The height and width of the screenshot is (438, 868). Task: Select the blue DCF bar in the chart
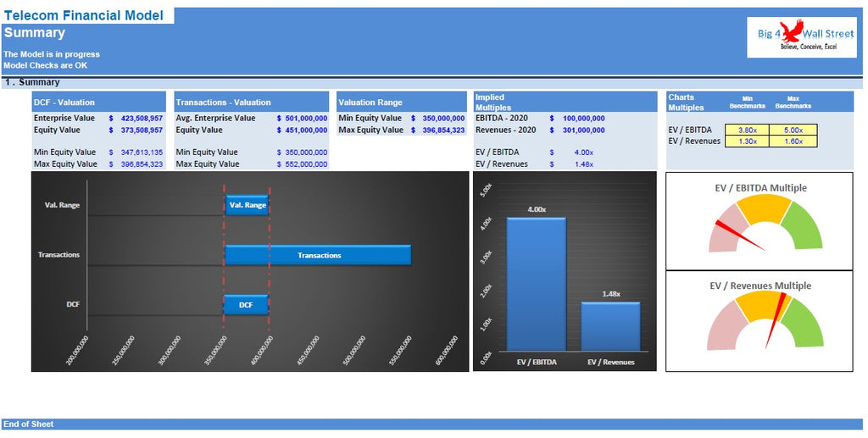(x=246, y=304)
